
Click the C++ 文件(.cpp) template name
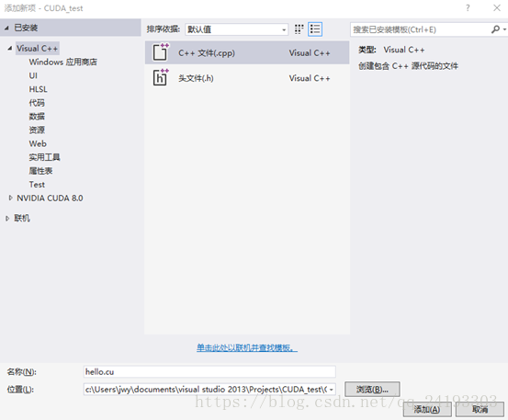pos(207,52)
